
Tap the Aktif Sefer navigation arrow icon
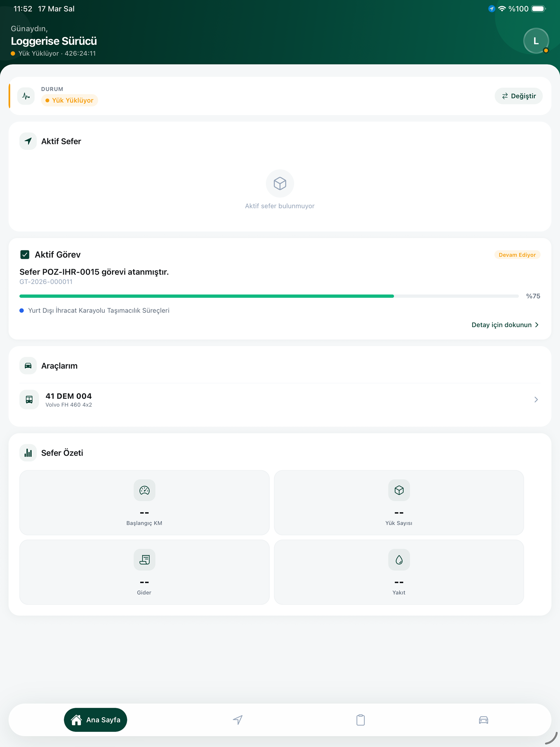click(28, 141)
